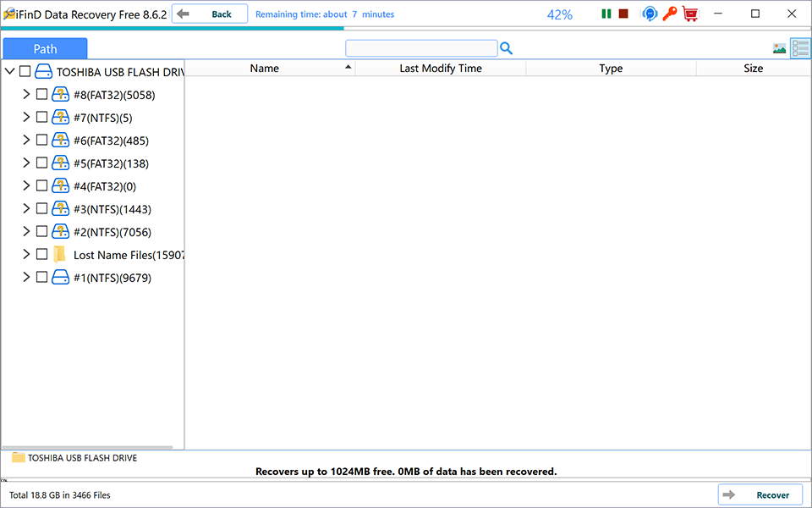The height and width of the screenshot is (508, 812).
Task: Expand the #1(NTFS)(9679) node
Action: [x=26, y=276]
